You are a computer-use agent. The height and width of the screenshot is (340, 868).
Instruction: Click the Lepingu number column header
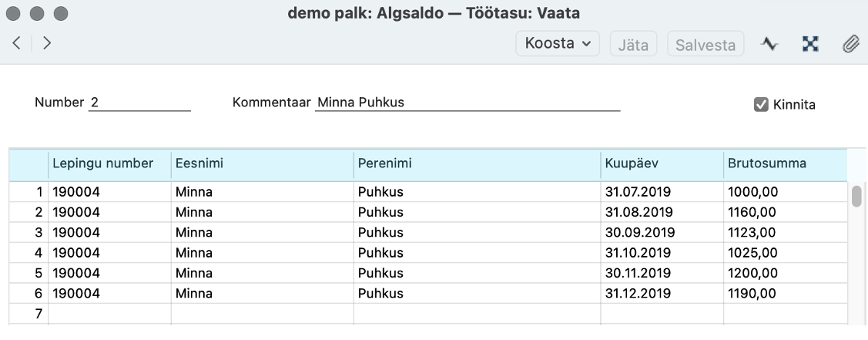click(109, 164)
